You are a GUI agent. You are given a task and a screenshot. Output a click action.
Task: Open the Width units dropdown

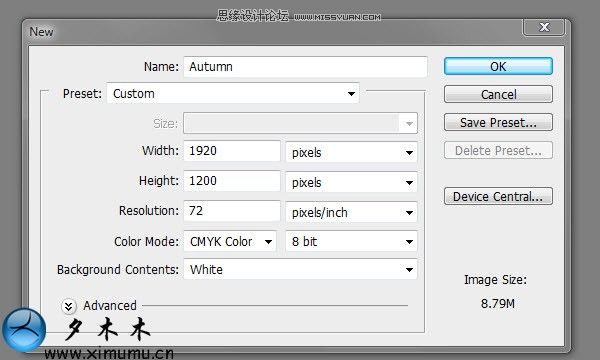[351, 152]
